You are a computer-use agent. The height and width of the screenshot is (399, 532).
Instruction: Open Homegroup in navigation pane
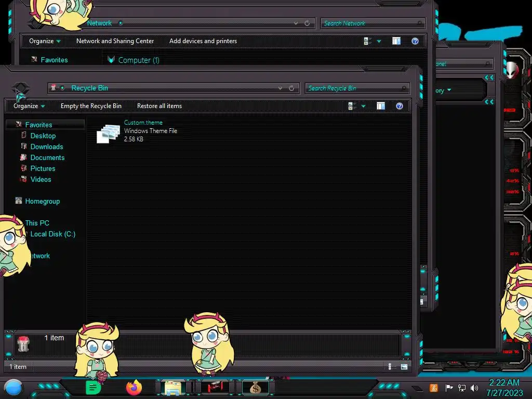coord(43,201)
